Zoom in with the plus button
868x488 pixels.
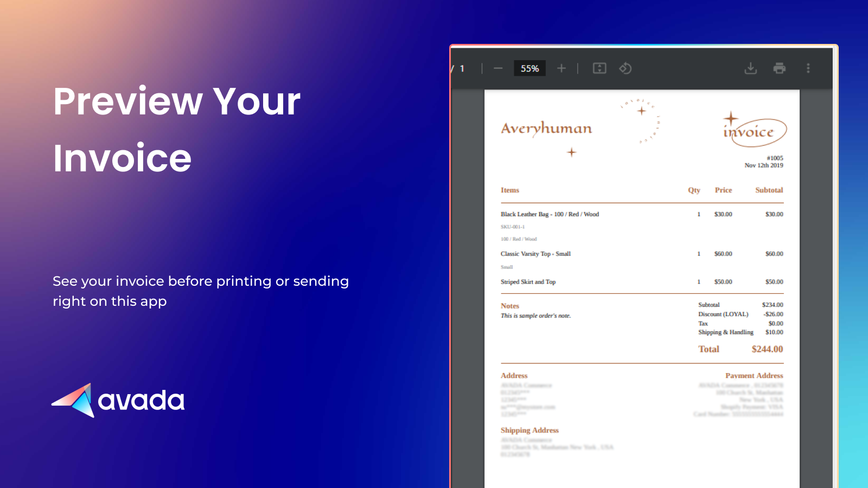[561, 68]
